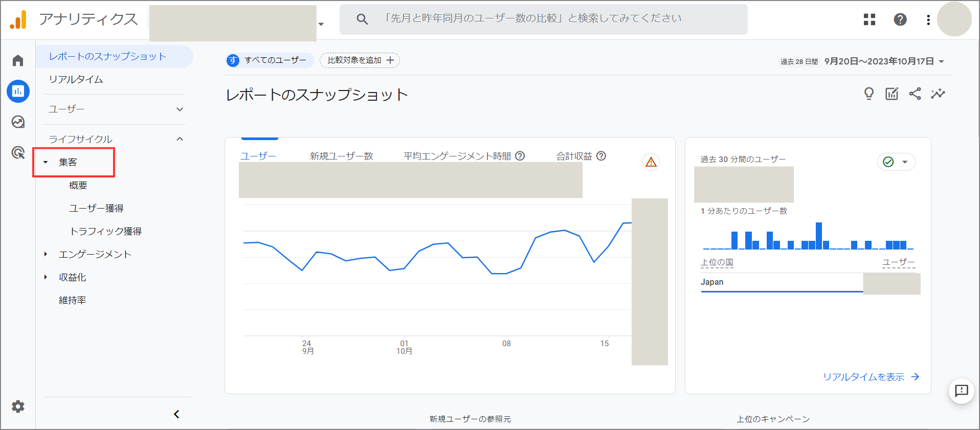Open トラフィック獲得 report
This screenshot has height=430, width=980.
pyautogui.click(x=105, y=231)
